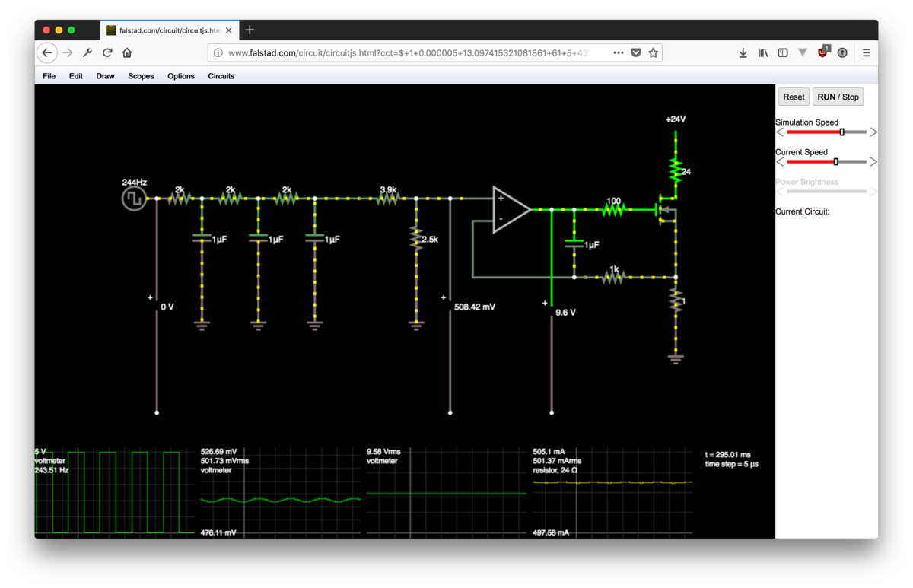The width and height of the screenshot is (913, 588).
Task: Open the library bookshelf icon
Action: (762, 52)
